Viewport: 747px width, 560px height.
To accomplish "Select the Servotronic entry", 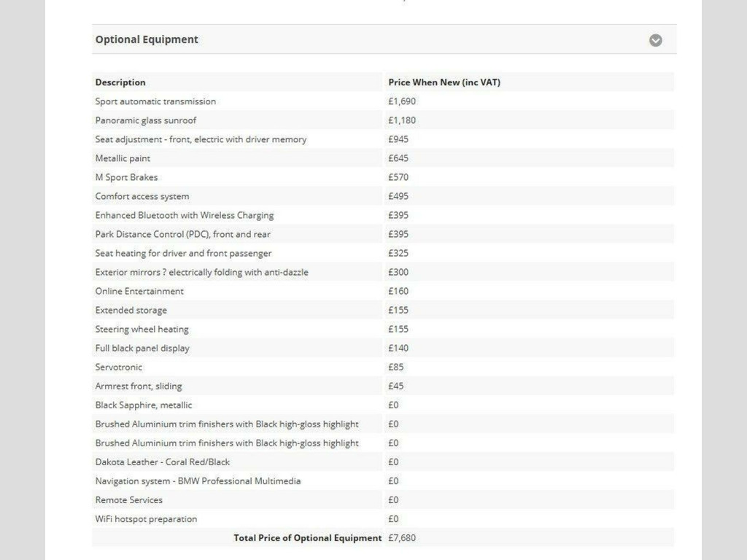I will point(119,367).
